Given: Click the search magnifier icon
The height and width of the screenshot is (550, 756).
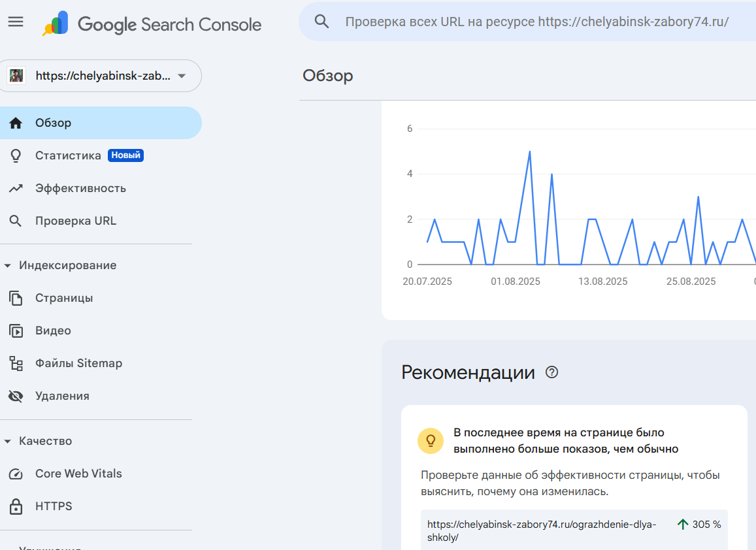Looking at the screenshot, I should click(321, 22).
